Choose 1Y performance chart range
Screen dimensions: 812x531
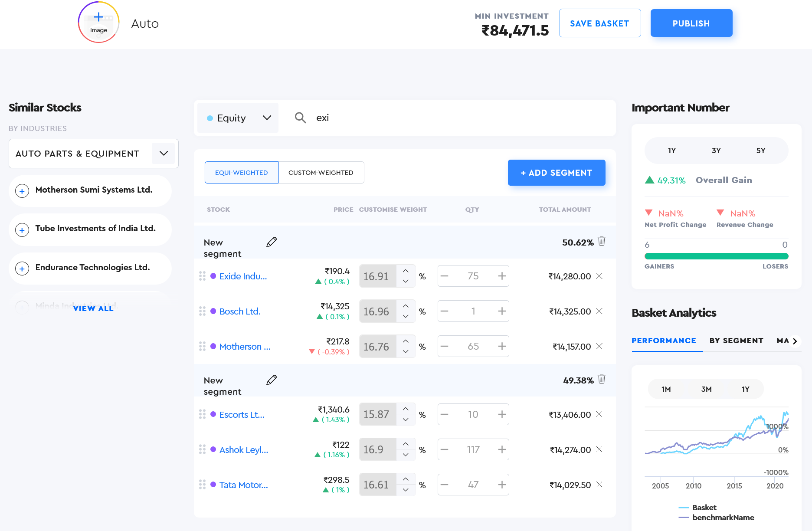746,389
